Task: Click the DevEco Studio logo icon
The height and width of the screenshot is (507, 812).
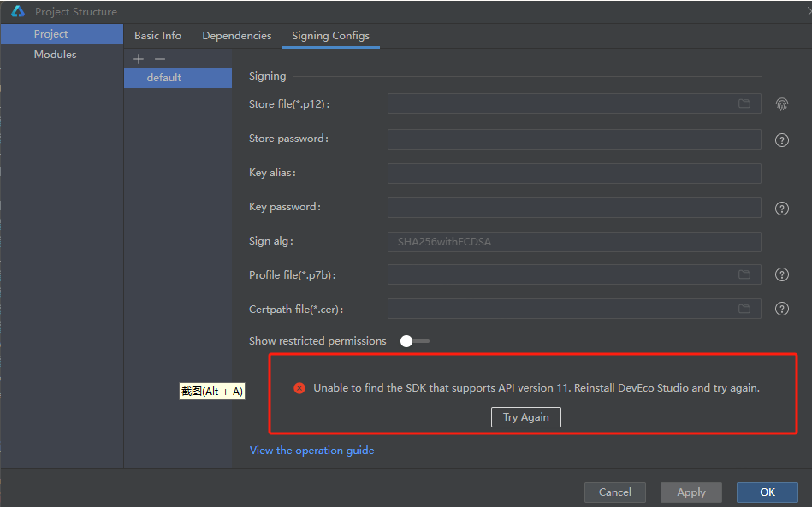Action: [18, 11]
